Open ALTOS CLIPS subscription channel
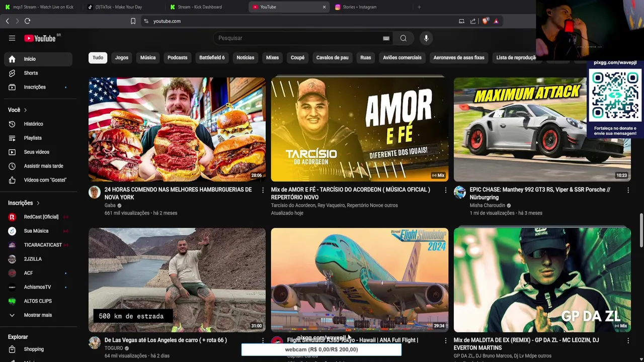Image resolution: width=644 pixels, height=362 pixels. click(38, 301)
